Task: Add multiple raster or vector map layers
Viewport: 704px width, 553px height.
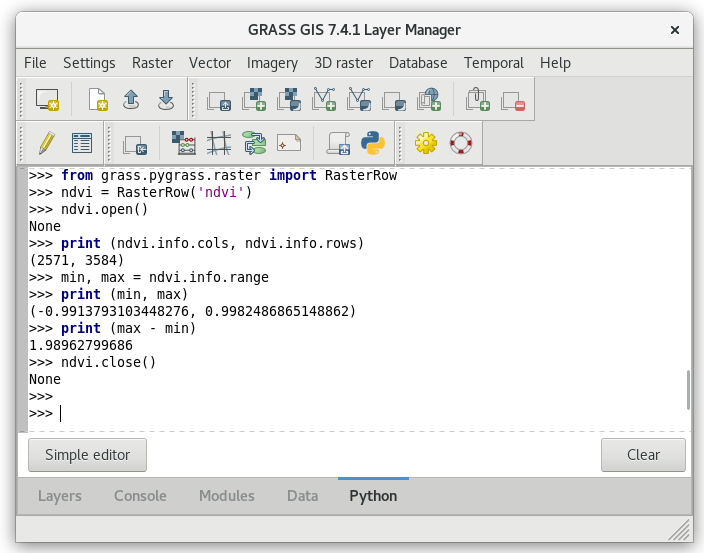Action: tap(219, 100)
